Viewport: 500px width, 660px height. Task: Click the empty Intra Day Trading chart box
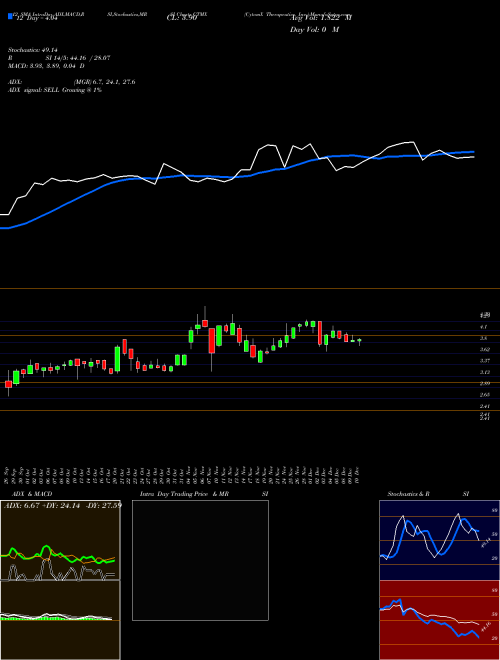click(x=200, y=560)
